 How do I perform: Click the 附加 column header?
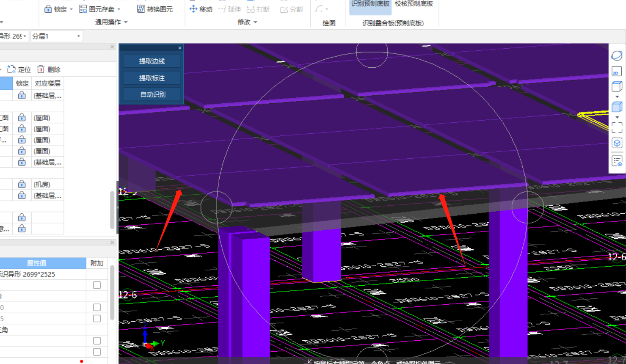click(x=97, y=263)
